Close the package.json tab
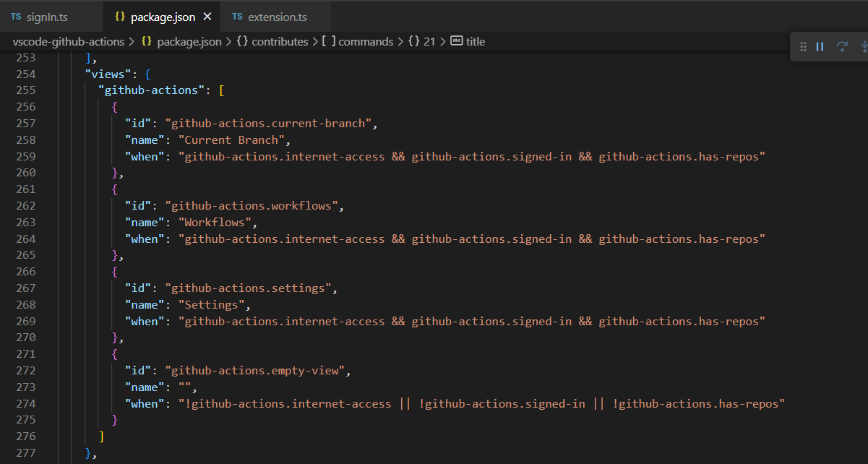 pos(207,16)
